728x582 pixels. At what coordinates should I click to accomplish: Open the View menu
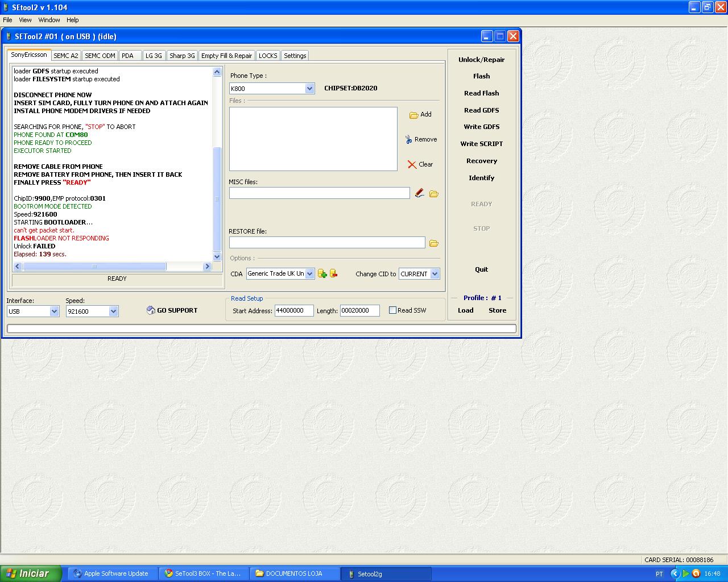pos(25,20)
